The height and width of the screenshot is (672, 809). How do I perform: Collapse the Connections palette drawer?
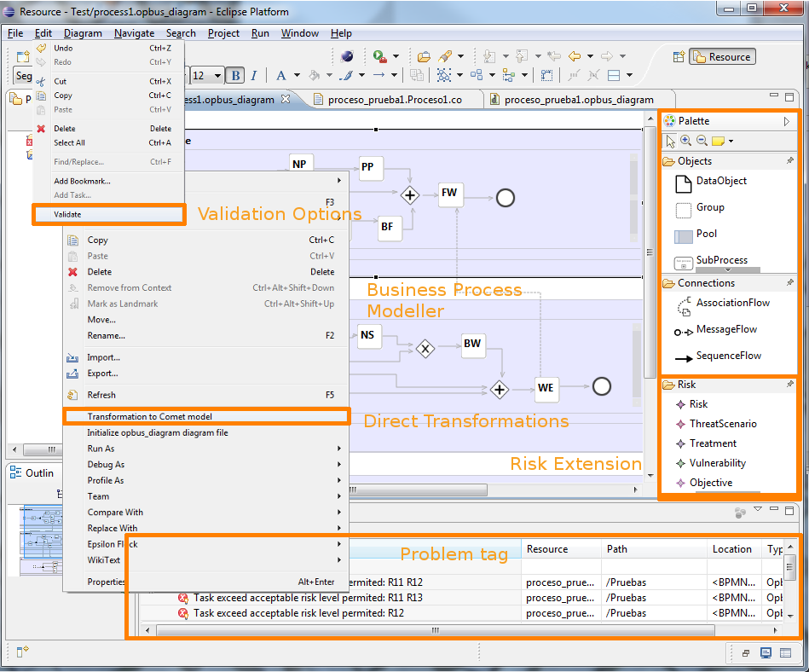coord(705,283)
